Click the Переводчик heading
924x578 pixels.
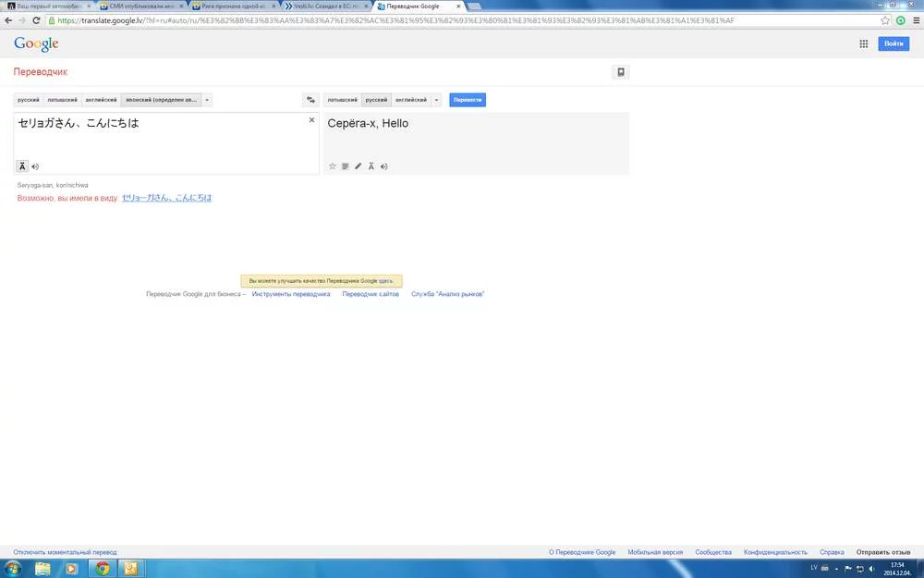click(41, 72)
